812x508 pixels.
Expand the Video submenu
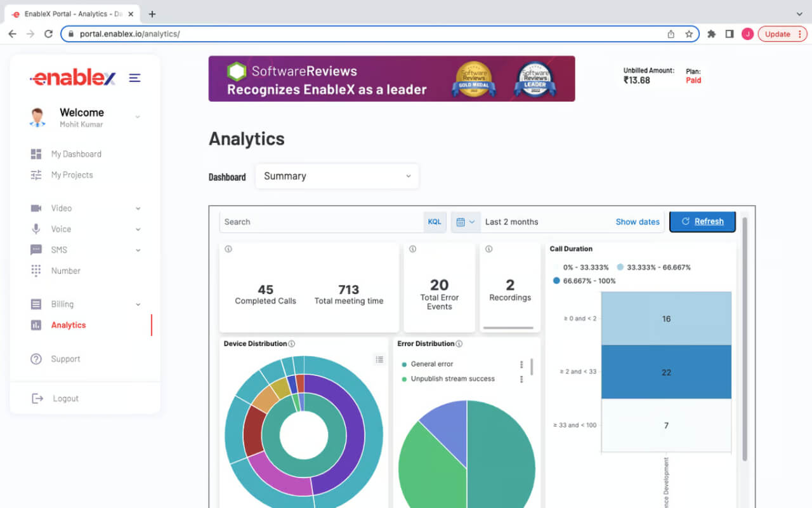point(138,208)
